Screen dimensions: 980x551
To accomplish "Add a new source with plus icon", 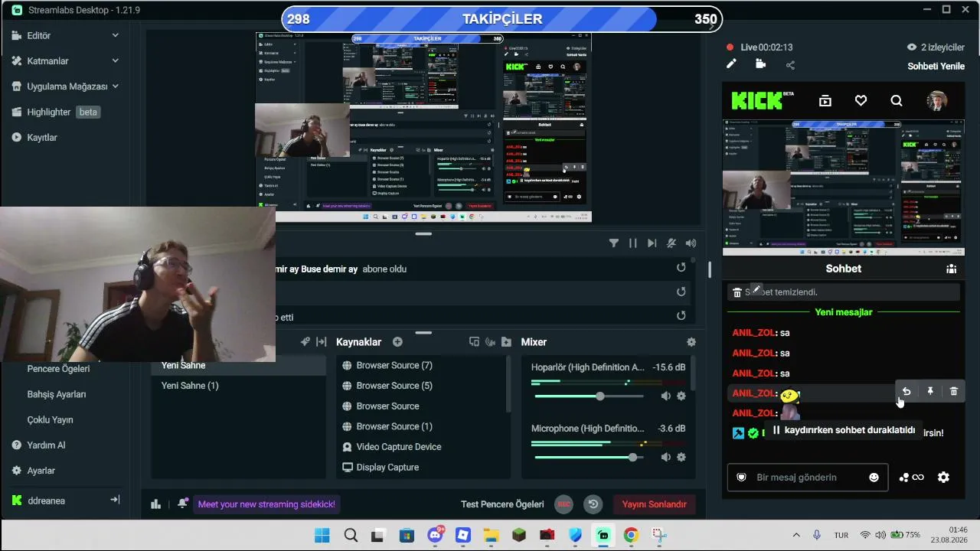I will click(x=397, y=342).
